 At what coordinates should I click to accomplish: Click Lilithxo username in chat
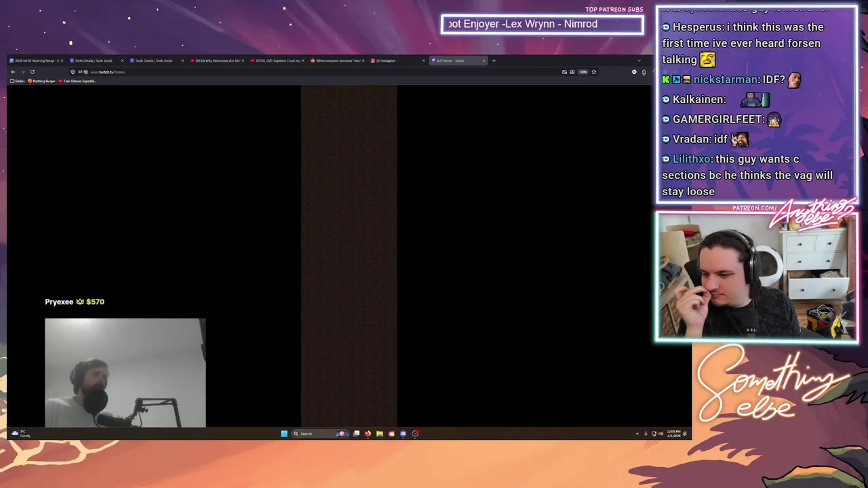692,159
